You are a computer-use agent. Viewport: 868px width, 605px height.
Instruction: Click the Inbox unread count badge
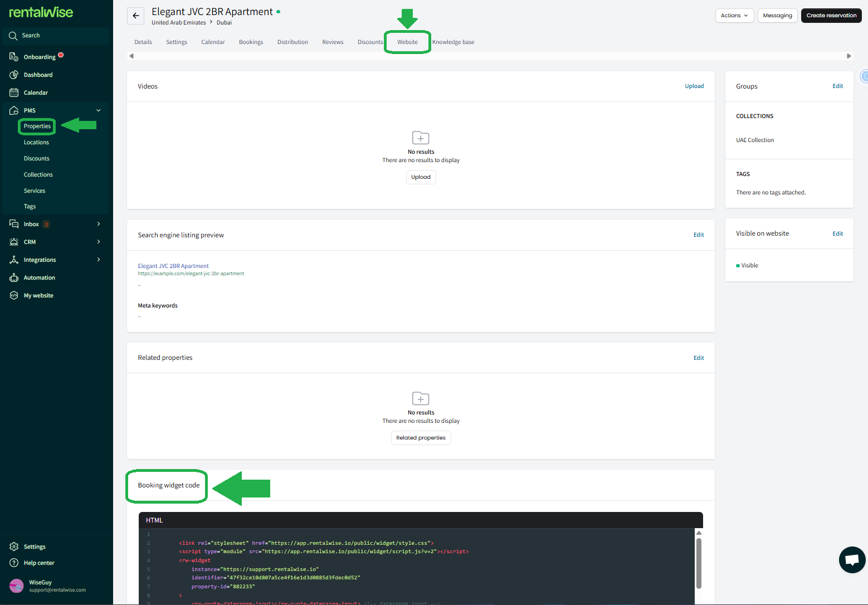[46, 225]
